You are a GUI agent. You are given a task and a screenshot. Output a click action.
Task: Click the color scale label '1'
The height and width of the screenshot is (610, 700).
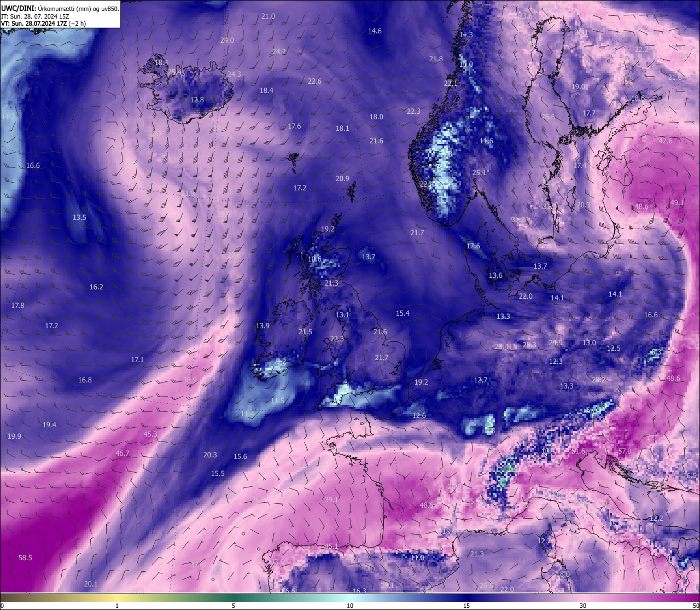click(x=117, y=606)
